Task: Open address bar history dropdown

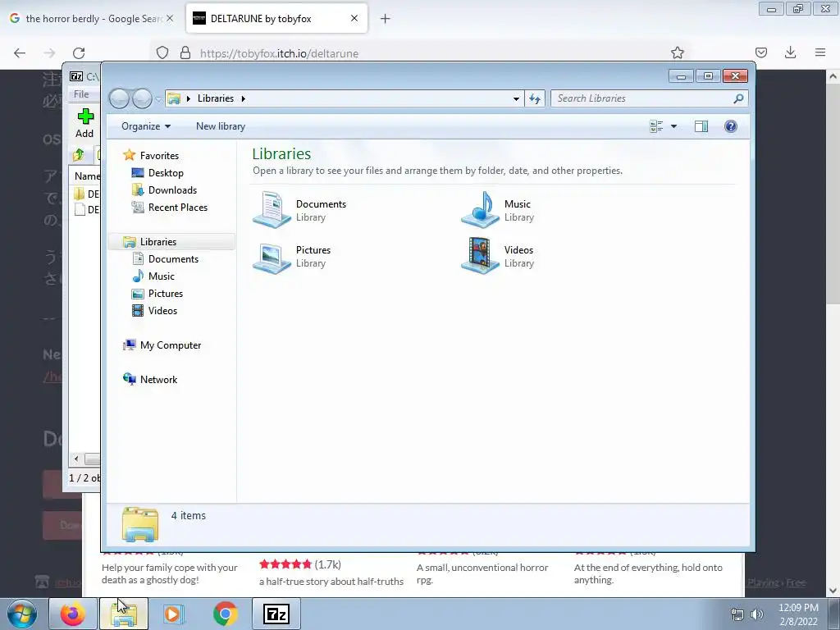Action: point(516,98)
